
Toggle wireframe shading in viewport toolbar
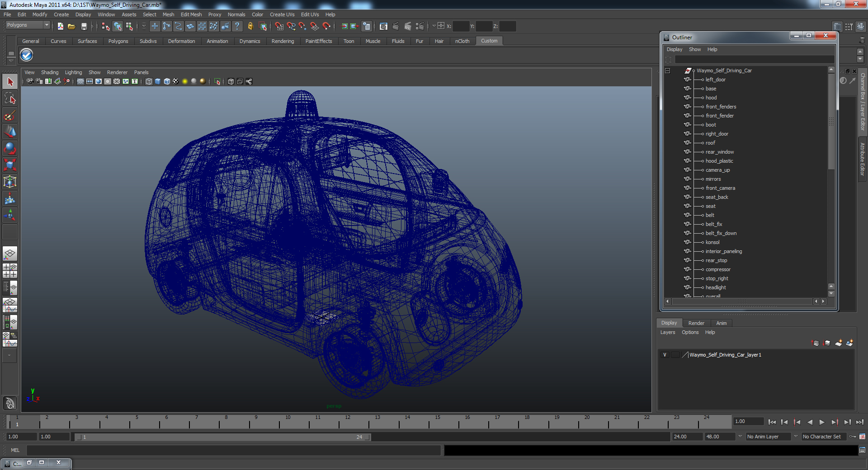click(149, 81)
